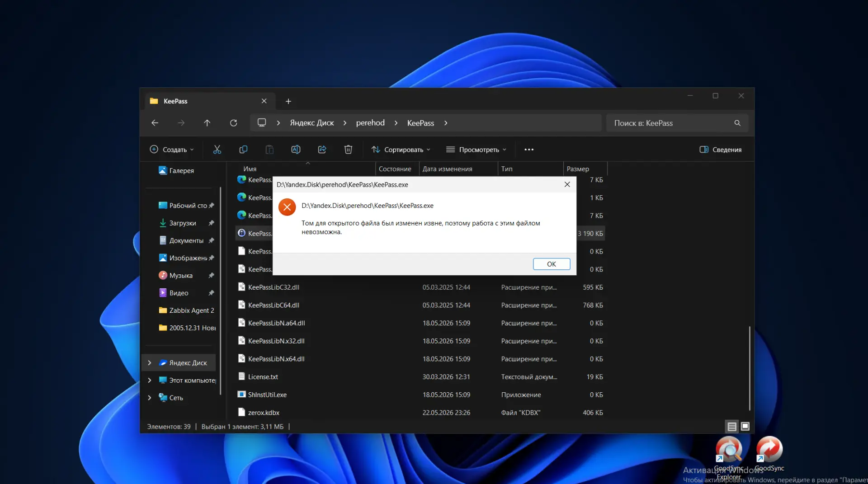Viewport: 868px width, 484px height.
Task: Expand the Яндекс Диск tree node
Action: coord(150,363)
